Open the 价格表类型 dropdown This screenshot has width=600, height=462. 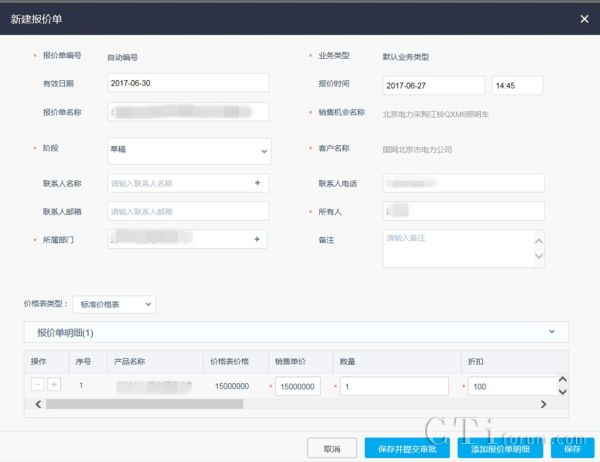coord(114,303)
